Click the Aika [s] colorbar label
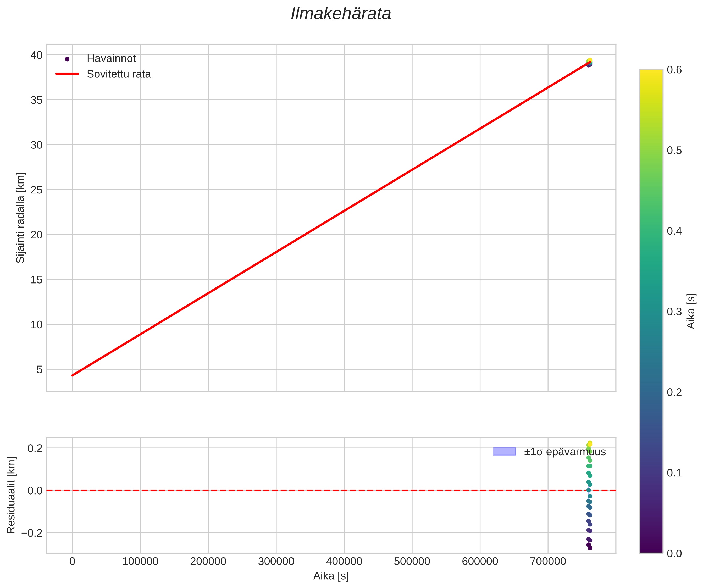 [691, 311]
